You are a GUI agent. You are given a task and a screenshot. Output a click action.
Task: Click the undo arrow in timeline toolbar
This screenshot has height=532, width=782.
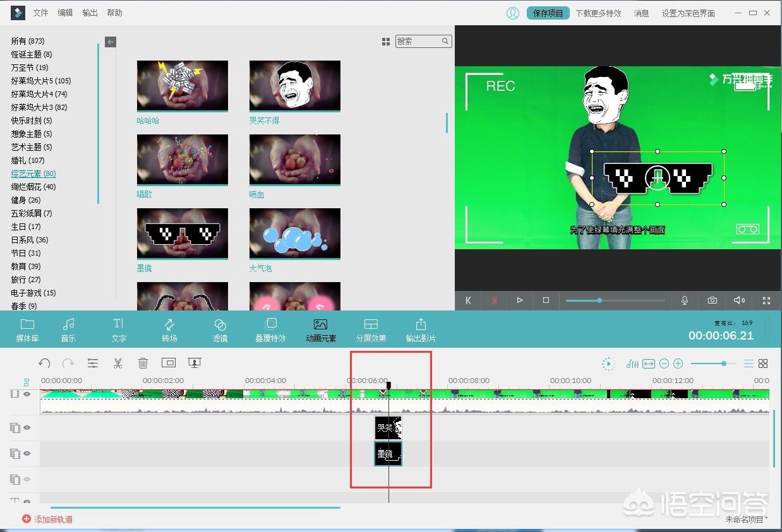click(44, 363)
